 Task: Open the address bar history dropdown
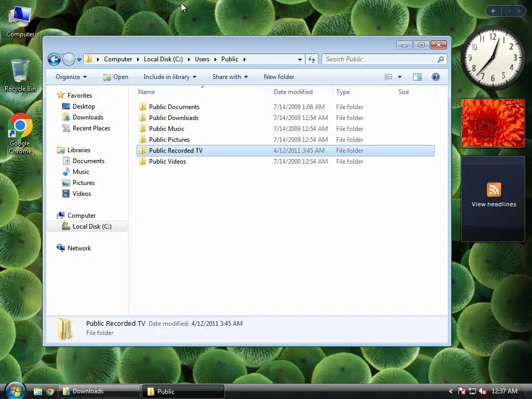(x=300, y=59)
